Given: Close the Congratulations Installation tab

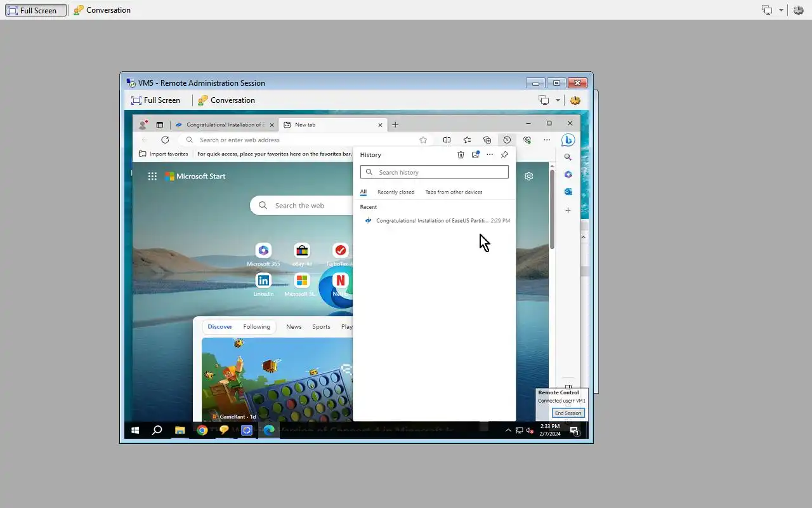Looking at the screenshot, I should click(272, 125).
